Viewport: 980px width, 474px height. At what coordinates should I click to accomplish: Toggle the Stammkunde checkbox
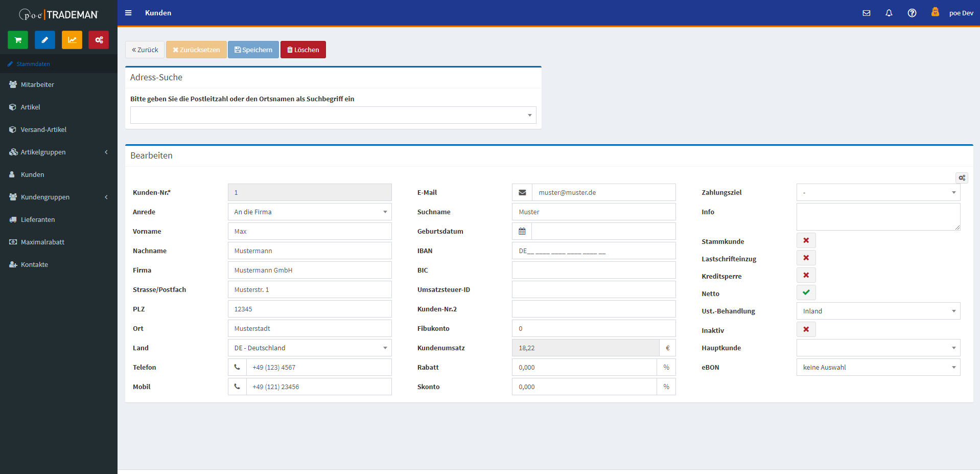coord(806,241)
